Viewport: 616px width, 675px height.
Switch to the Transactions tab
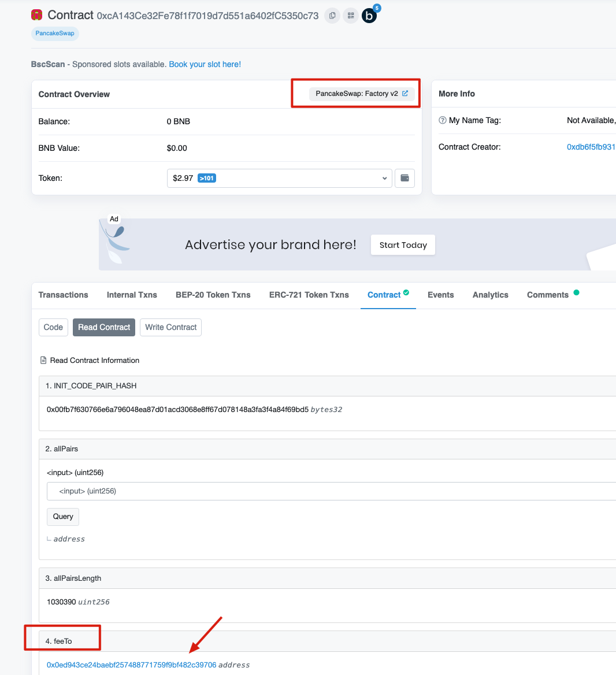64,295
